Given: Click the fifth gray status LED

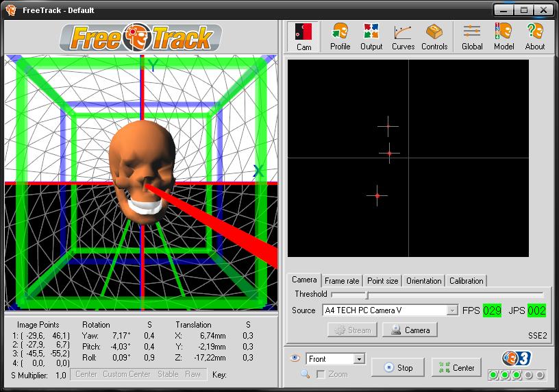Looking at the screenshot, I should tap(540, 375).
